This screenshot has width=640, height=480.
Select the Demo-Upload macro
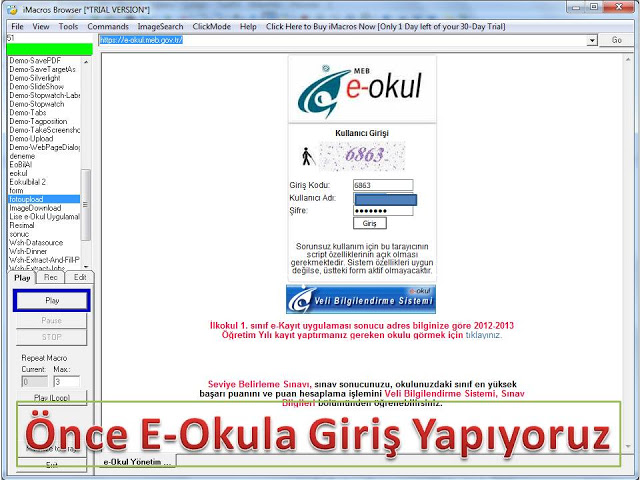pos(31,138)
